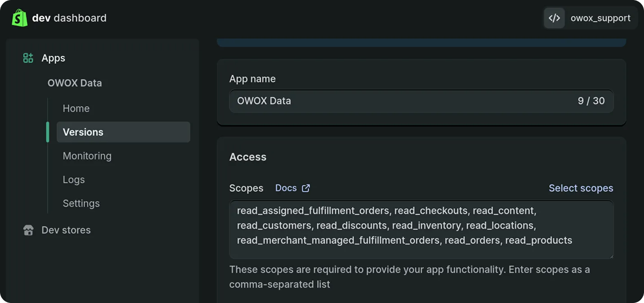Open the Monitoring section

87,156
